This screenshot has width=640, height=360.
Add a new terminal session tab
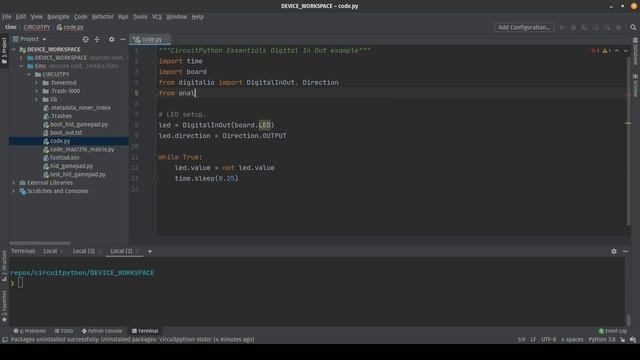pyautogui.click(x=150, y=251)
